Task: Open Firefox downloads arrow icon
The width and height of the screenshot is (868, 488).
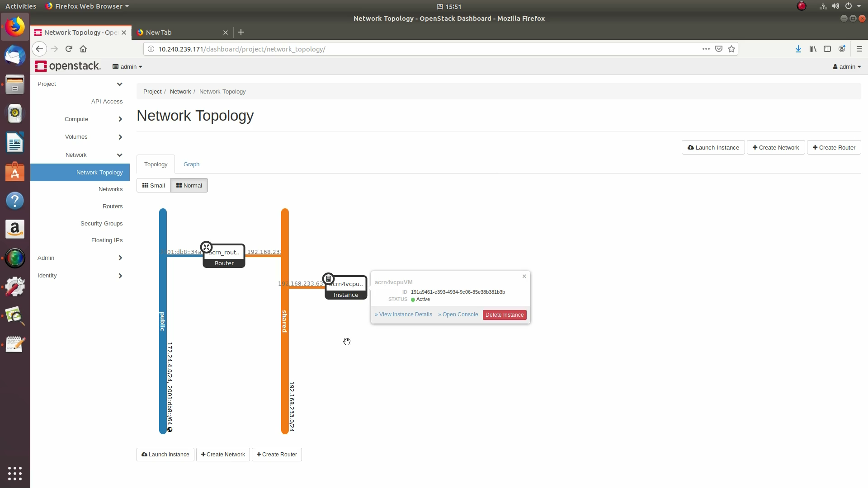Action: tap(798, 49)
